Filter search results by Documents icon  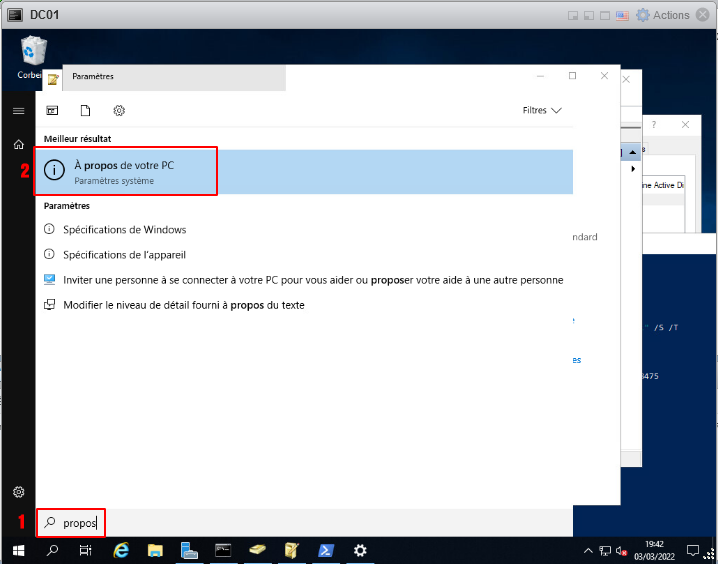click(x=86, y=111)
